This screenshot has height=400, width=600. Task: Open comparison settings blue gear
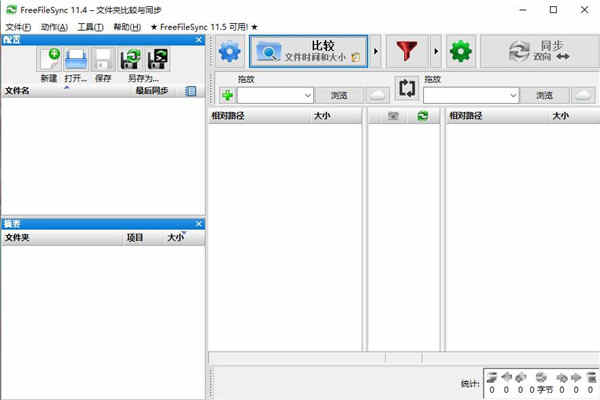tap(230, 51)
